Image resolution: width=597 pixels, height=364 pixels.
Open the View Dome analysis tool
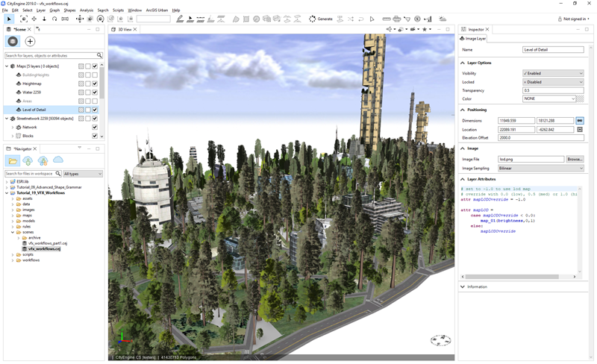tap(417, 19)
